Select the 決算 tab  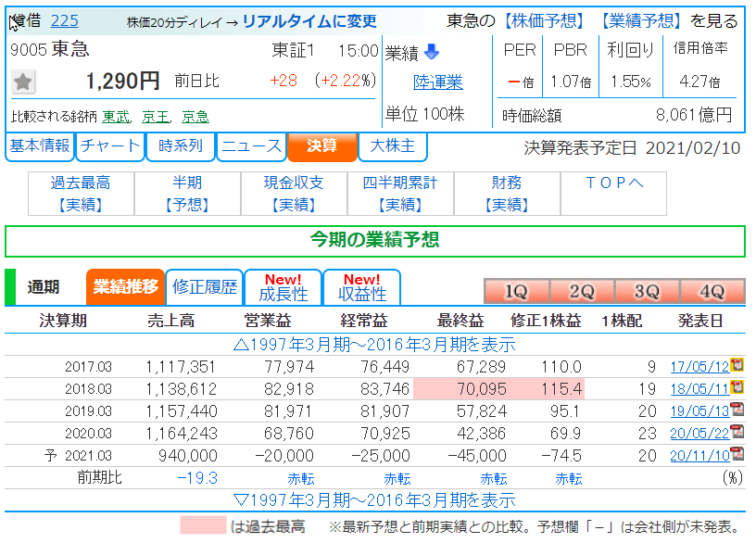(x=322, y=146)
